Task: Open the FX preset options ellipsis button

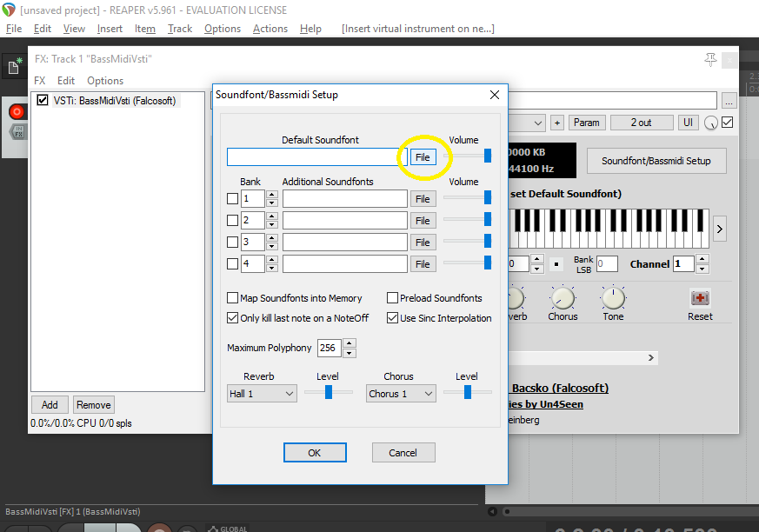Action: pos(729,101)
